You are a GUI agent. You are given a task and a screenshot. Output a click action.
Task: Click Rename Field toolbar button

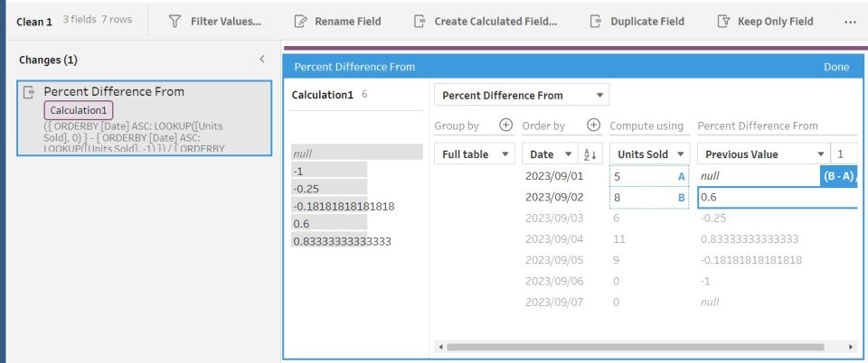337,22
